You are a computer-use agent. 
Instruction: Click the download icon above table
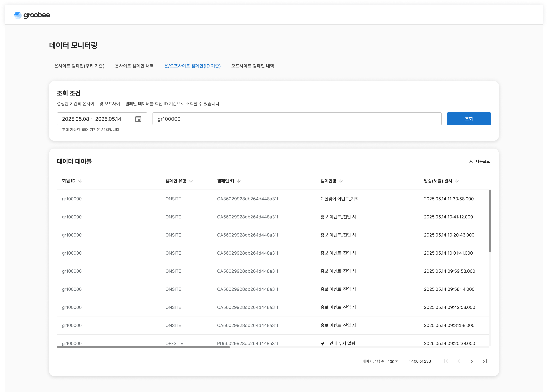click(x=470, y=161)
